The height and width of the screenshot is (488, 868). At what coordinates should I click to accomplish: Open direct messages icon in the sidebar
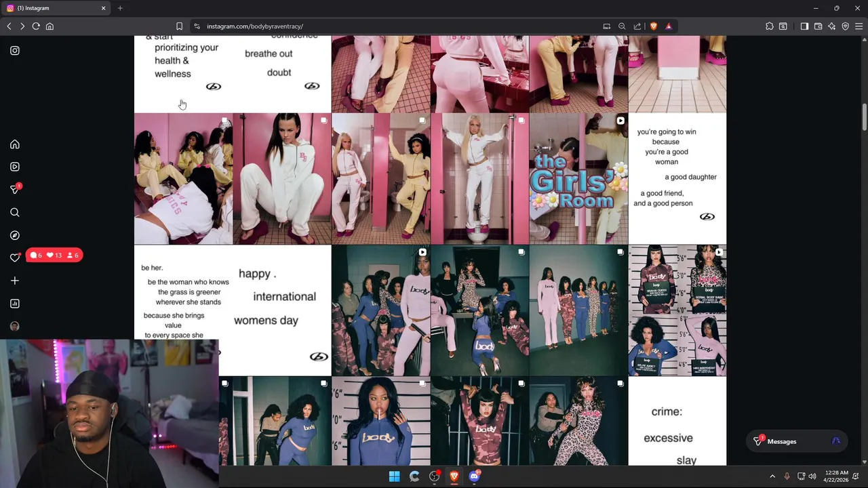(15, 189)
